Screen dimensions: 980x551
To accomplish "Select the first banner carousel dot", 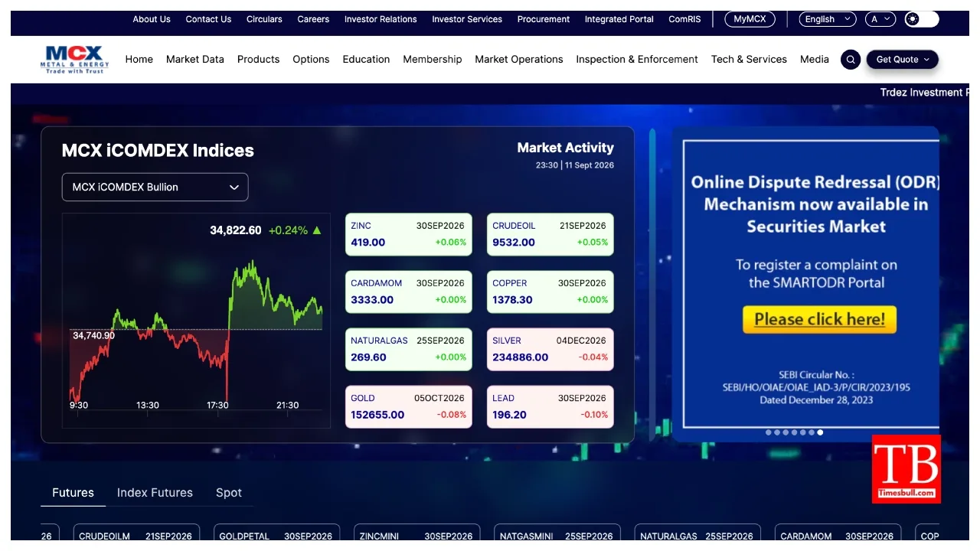I will pyautogui.click(x=769, y=432).
